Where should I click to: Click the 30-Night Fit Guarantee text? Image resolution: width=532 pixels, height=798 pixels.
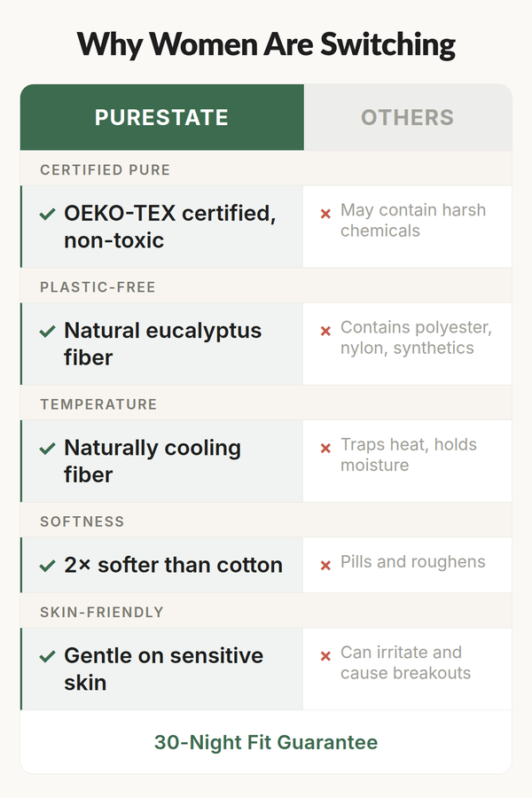(266, 742)
